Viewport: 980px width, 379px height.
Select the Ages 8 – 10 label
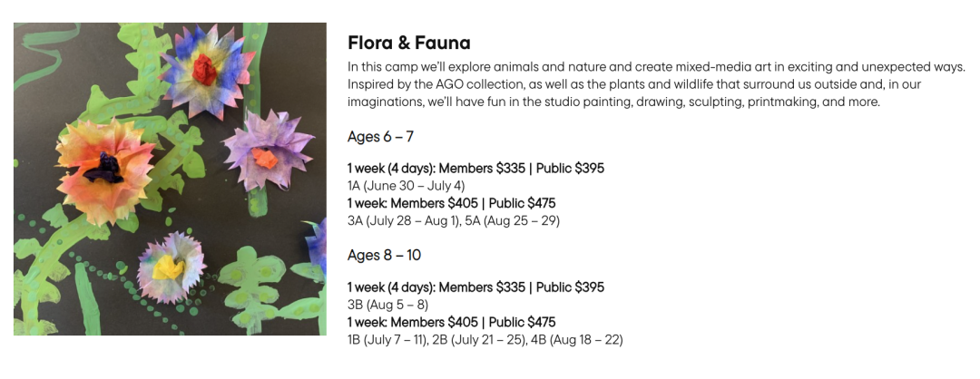[385, 256]
